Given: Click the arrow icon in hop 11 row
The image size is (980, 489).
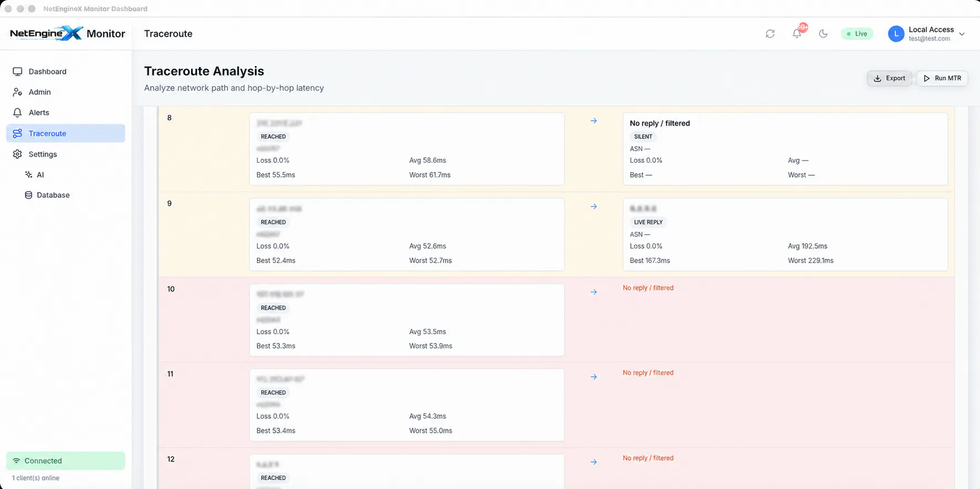Looking at the screenshot, I should [x=594, y=377].
